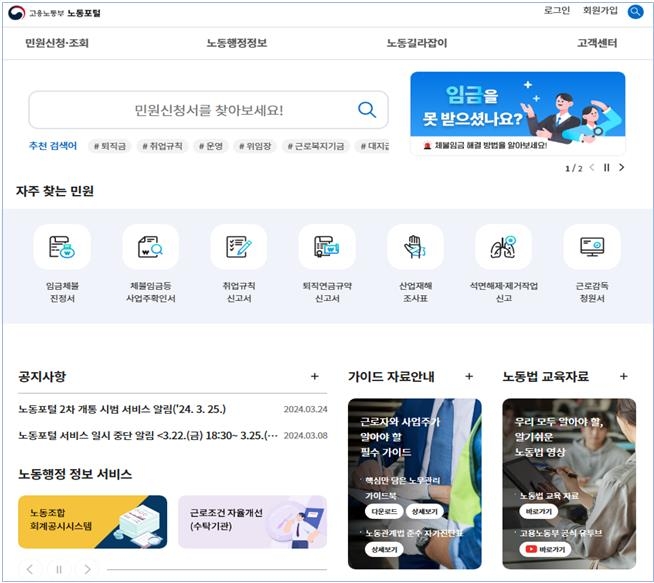The height and width of the screenshot is (583, 654).
Task: Click the magnifier icon inside the search box
Action: 367,110
